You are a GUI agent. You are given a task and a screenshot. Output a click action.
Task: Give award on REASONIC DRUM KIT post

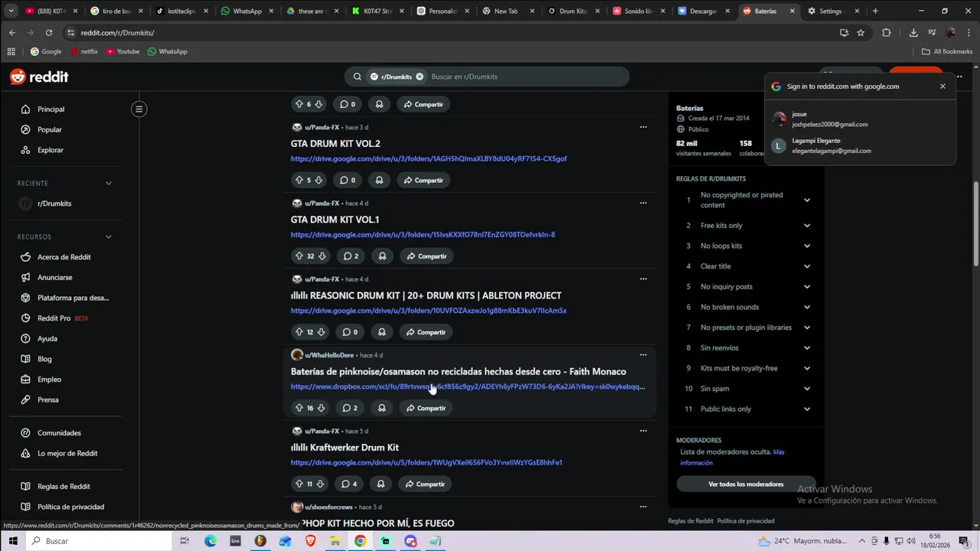click(381, 332)
